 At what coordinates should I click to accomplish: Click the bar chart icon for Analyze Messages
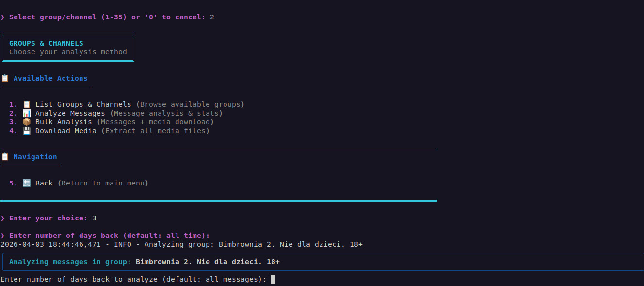tap(27, 113)
